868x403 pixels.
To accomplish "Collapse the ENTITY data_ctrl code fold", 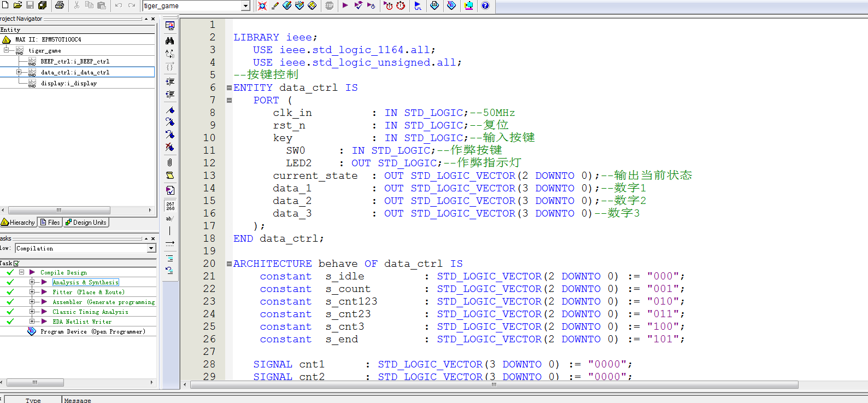I will 229,87.
